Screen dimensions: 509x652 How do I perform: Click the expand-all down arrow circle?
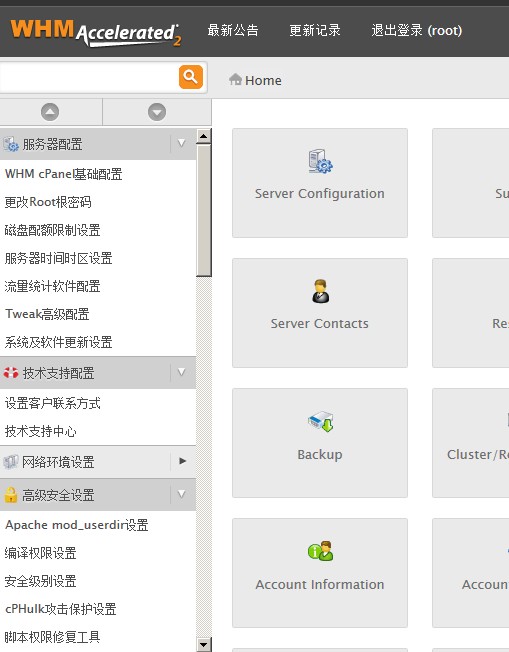[x=157, y=112]
